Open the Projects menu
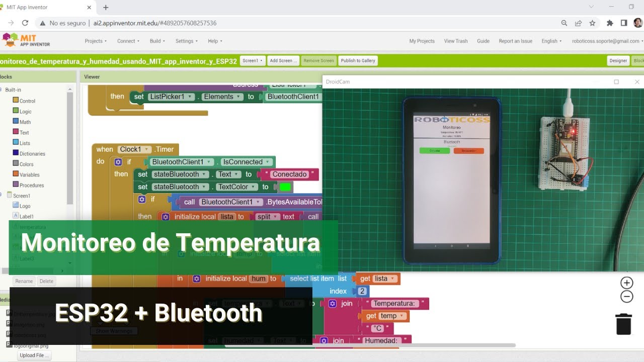The image size is (644, 362). [96, 41]
